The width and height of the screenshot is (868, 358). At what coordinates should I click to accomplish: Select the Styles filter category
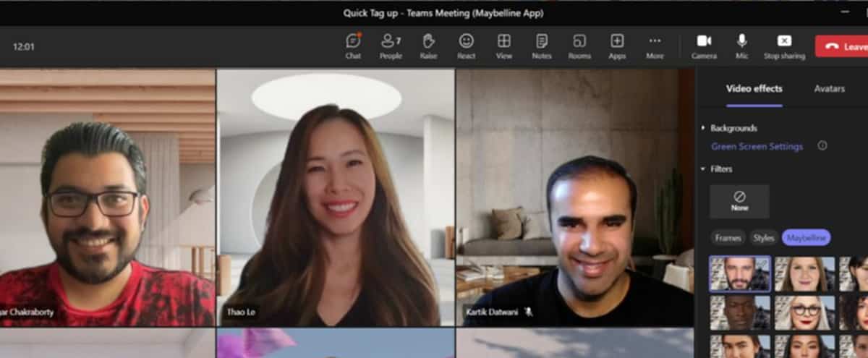pos(763,237)
